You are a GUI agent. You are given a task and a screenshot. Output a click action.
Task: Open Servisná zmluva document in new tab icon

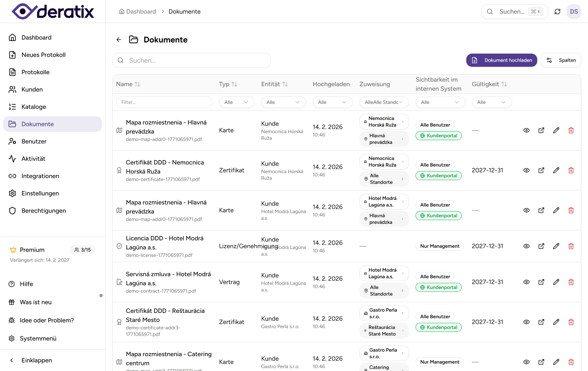coord(541,282)
